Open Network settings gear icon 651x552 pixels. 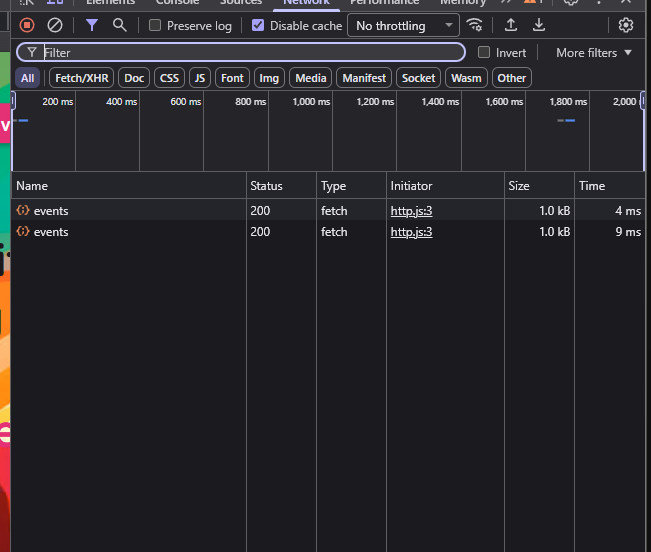pos(626,25)
